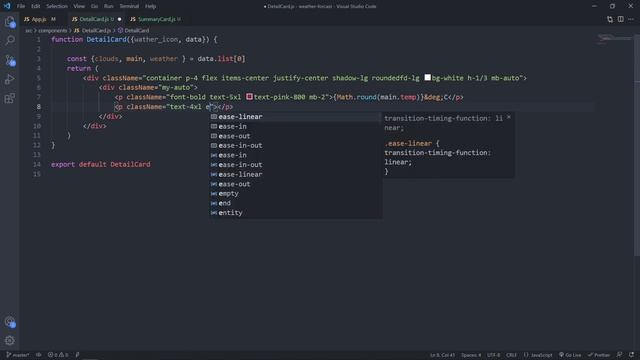Open the Explorer view in the activity bar

pyautogui.click(x=10, y=22)
